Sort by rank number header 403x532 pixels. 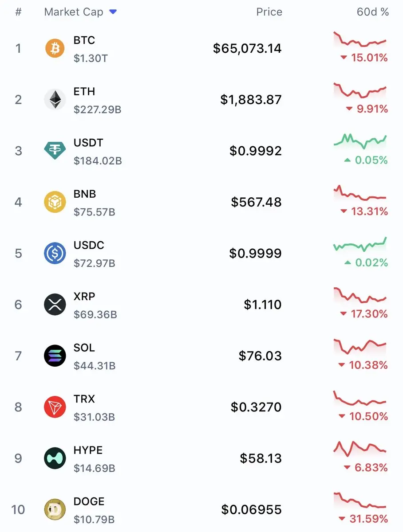18,12
